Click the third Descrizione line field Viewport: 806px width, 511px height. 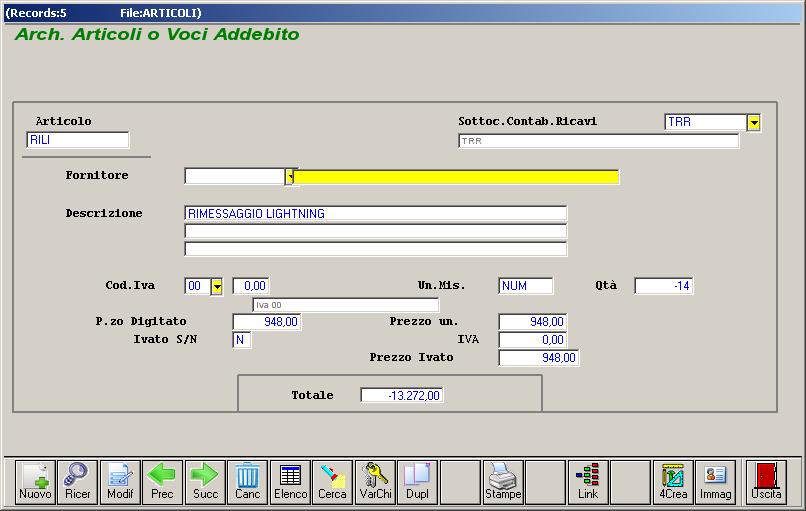coord(376,249)
